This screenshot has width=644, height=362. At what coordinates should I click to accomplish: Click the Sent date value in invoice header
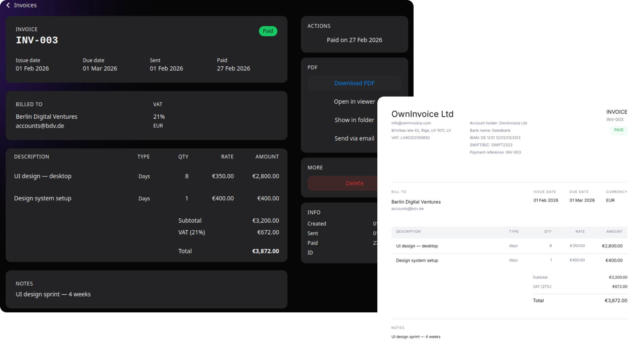tap(166, 68)
